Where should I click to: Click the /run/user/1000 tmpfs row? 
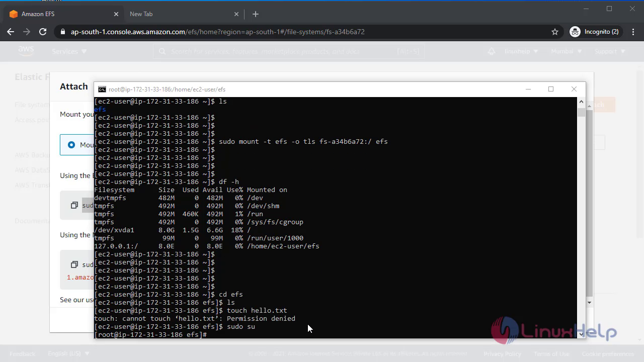(199, 238)
